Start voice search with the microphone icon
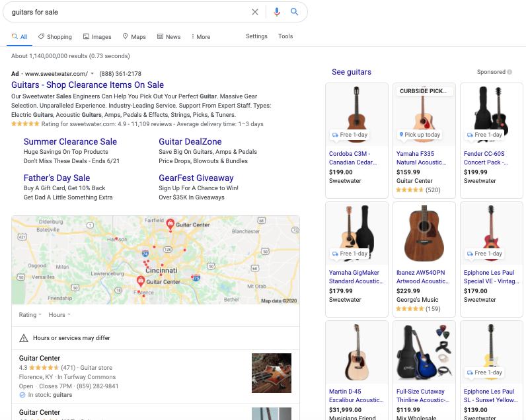 [277, 12]
